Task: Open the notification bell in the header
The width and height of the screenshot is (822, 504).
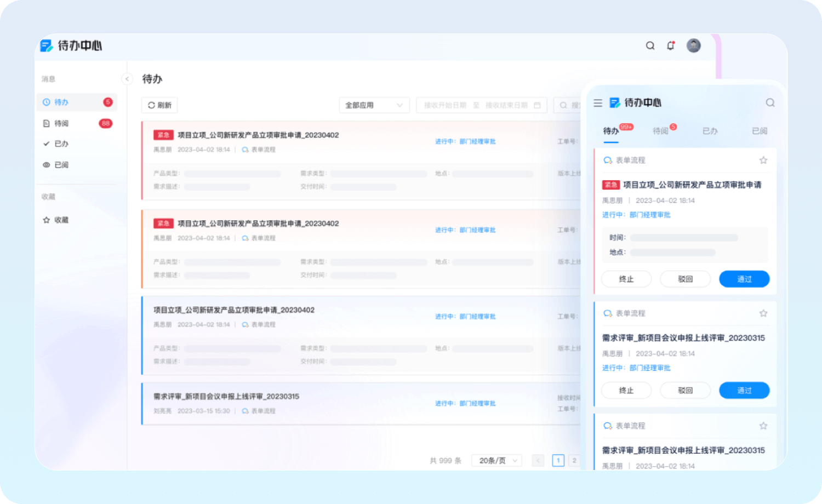Action: (670, 46)
